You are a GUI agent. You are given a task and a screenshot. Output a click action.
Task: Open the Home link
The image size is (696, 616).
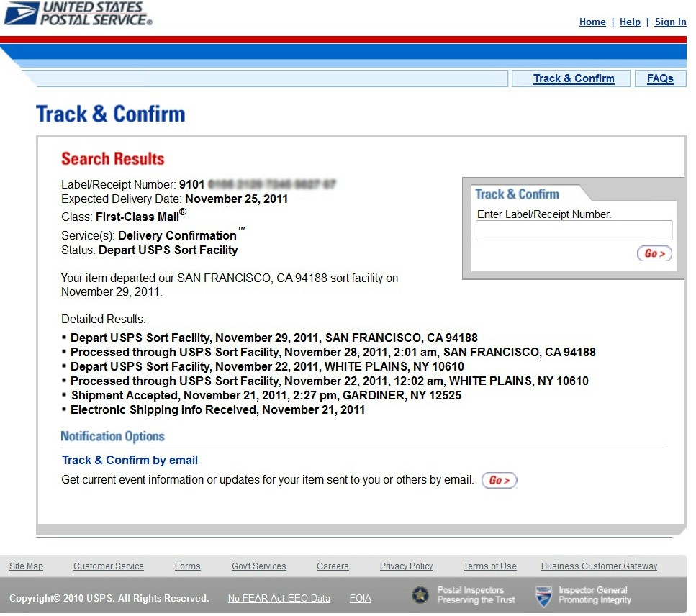click(592, 22)
